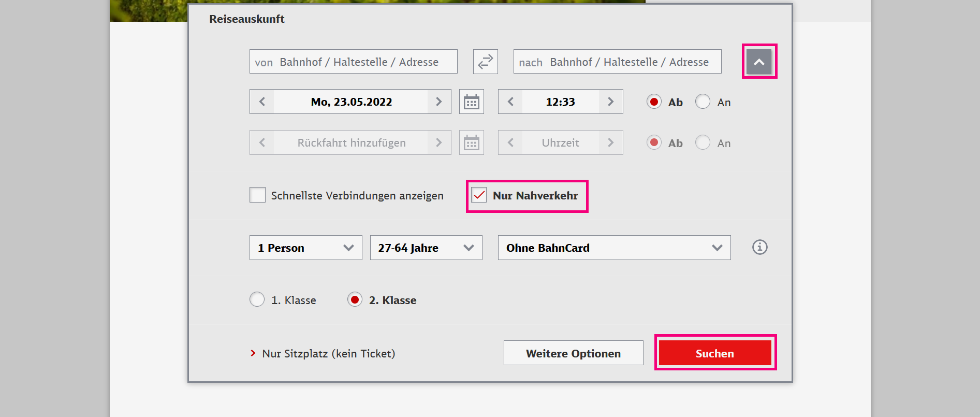
Task: Click the von station input field
Action: pyautogui.click(x=353, y=62)
